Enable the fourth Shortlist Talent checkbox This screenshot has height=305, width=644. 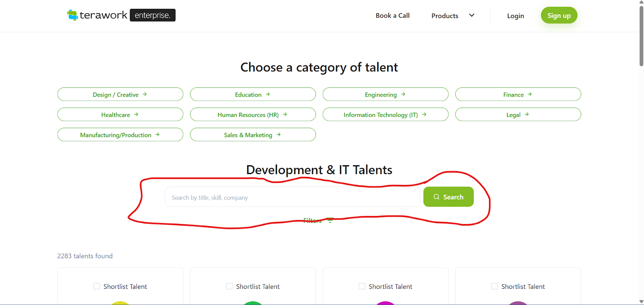(x=495, y=286)
